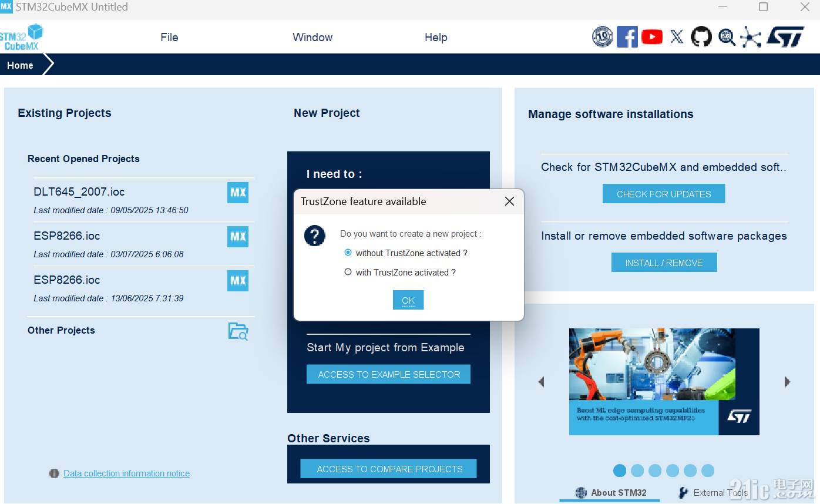Close the TrustZone feature dialog
Image resolution: width=820 pixels, height=504 pixels.
point(509,201)
